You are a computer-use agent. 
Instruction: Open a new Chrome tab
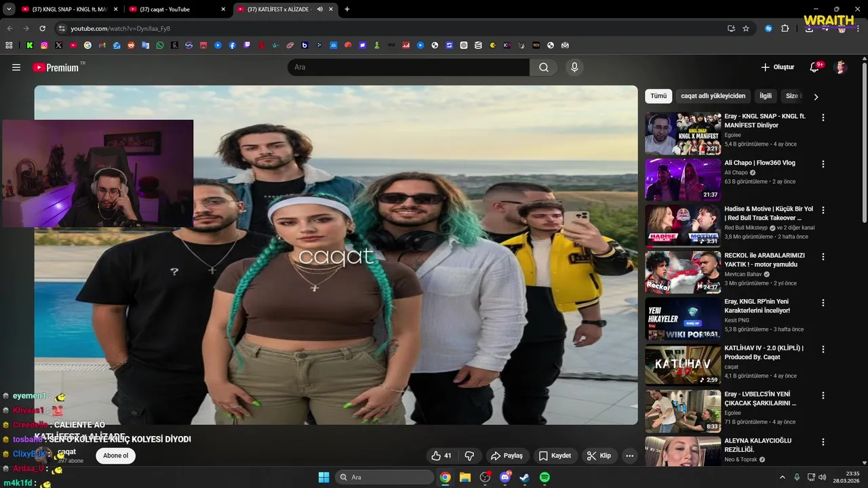tap(347, 9)
